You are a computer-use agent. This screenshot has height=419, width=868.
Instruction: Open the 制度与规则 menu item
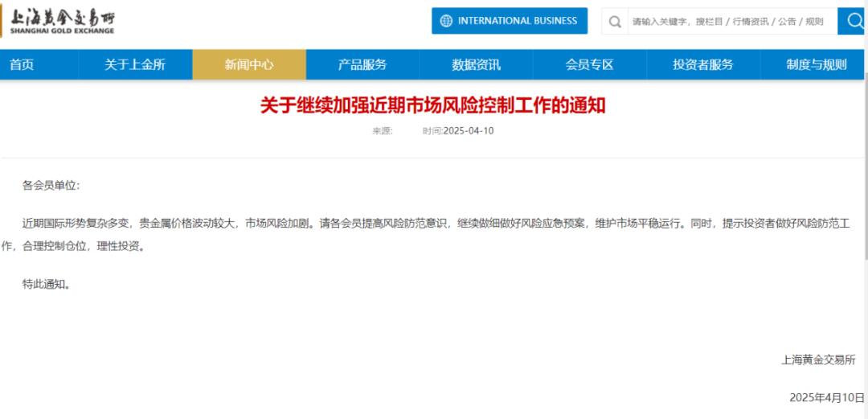click(816, 65)
